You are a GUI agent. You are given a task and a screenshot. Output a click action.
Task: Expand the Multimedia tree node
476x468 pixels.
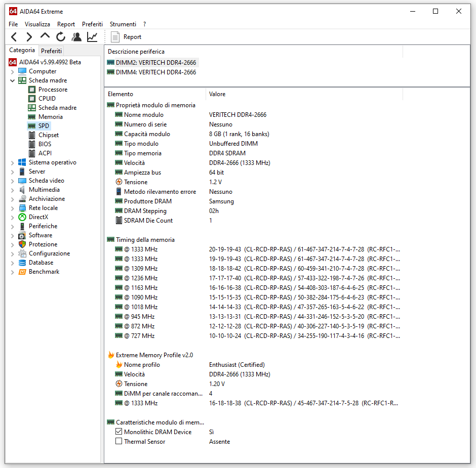[x=13, y=190]
